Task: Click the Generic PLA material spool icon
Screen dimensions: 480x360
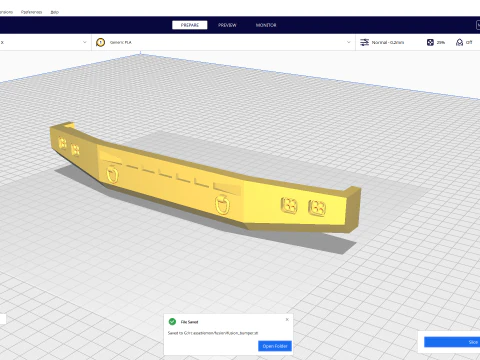Action: tap(100, 42)
